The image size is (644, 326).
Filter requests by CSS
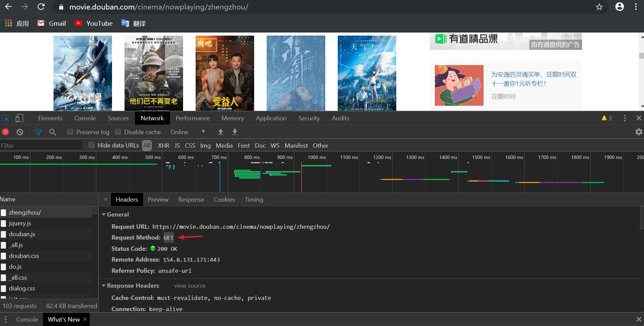pos(190,145)
